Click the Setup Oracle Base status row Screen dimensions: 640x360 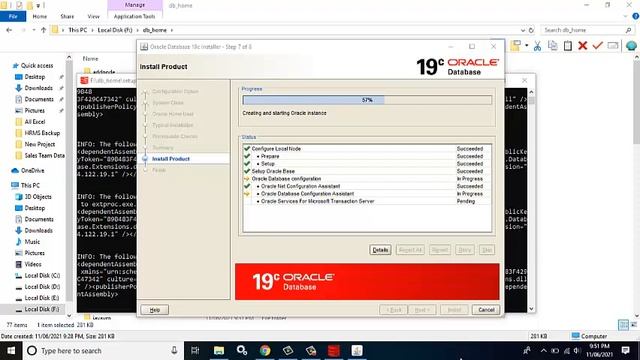click(367, 171)
